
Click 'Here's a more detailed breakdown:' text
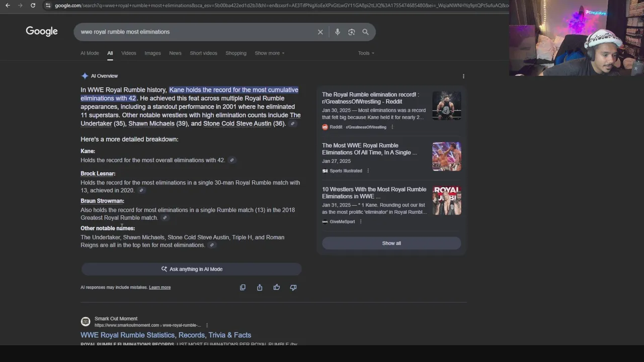[x=129, y=139]
